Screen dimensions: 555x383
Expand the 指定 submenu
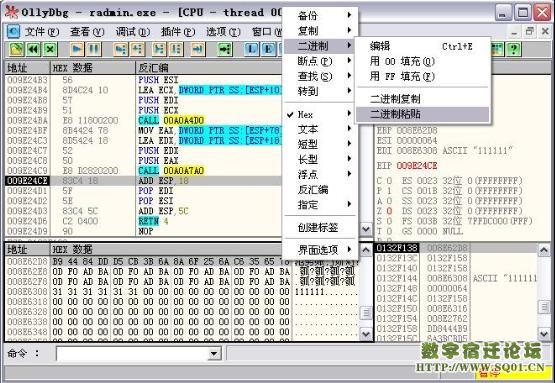[x=319, y=205]
